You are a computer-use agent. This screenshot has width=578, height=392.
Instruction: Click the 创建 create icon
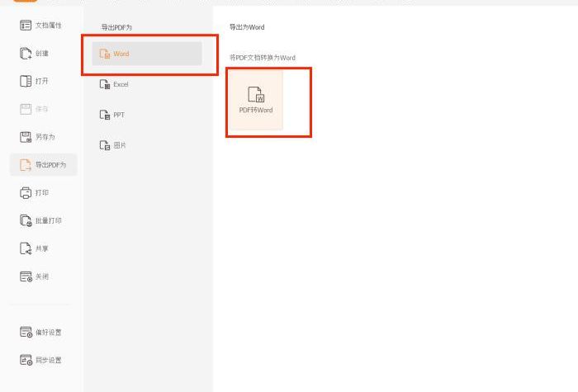point(26,54)
